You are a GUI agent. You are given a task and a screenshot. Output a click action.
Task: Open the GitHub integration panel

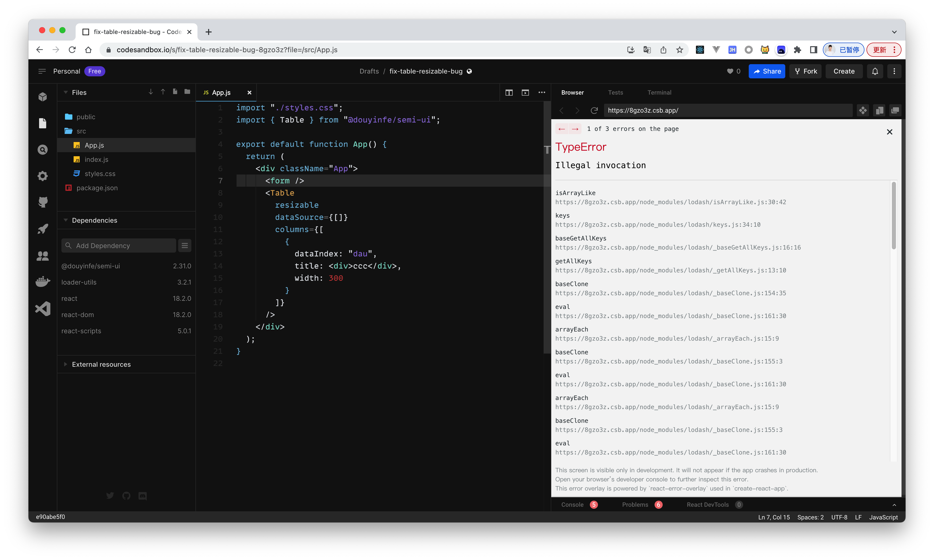pos(43,202)
